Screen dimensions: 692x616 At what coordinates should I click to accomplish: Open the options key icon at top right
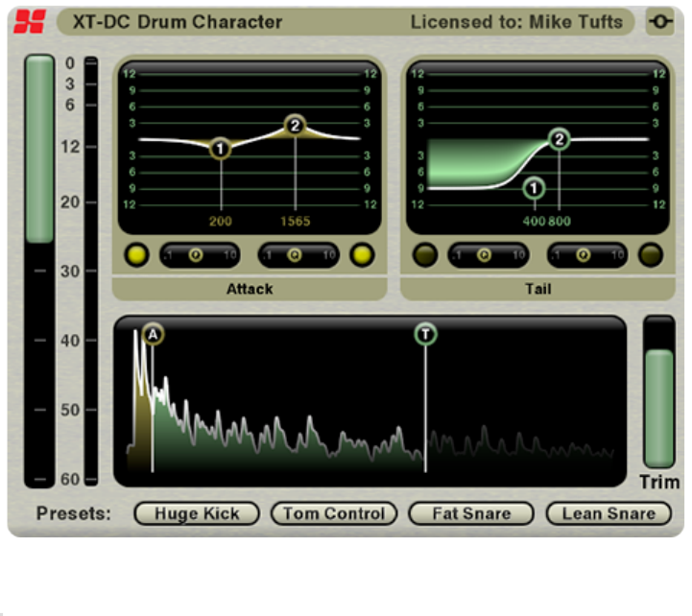pyautogui.click(x=659, y=21)
